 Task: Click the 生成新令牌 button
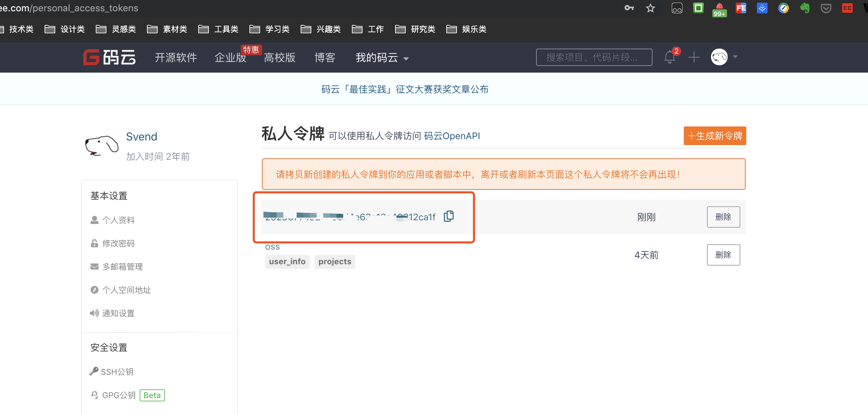point(715,135)
